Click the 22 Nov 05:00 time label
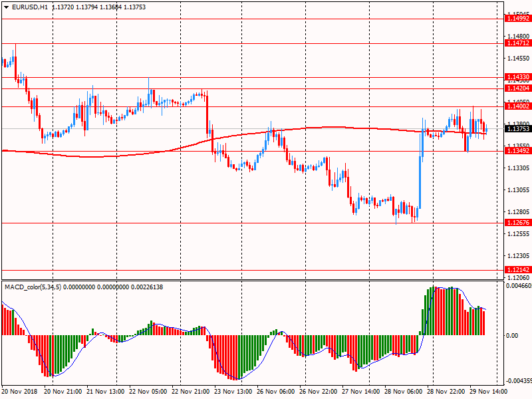532x399 pixels. click(x=148, y=391)
